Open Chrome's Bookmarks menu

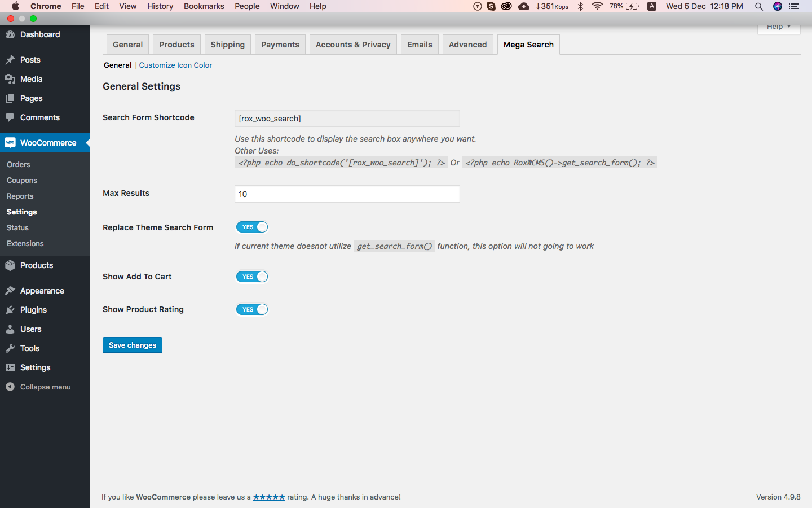(204, 6)
